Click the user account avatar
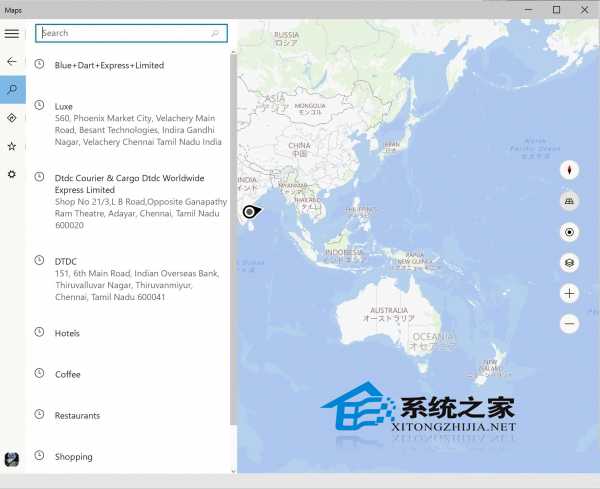Screen dimensions: 600x489 (12, 459)
